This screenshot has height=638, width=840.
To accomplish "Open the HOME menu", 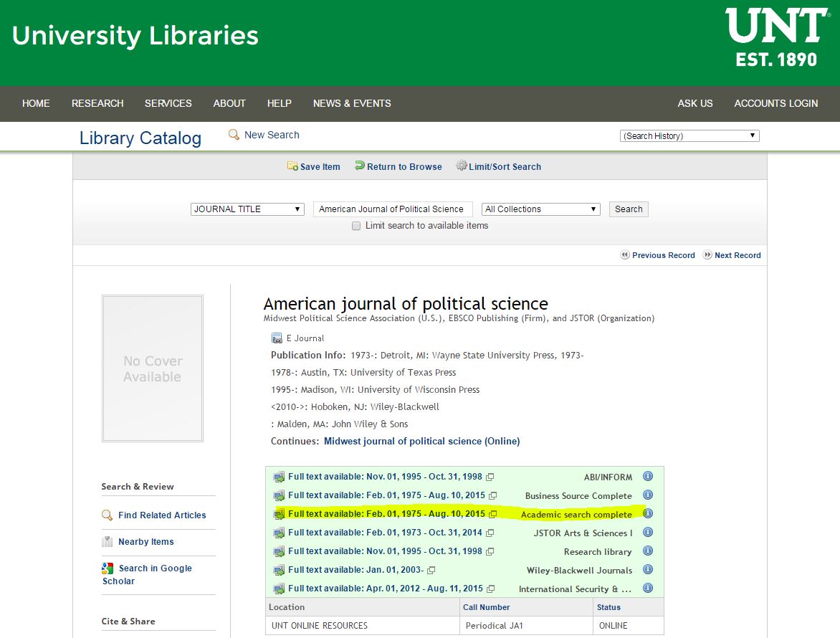I will point(36,103).
